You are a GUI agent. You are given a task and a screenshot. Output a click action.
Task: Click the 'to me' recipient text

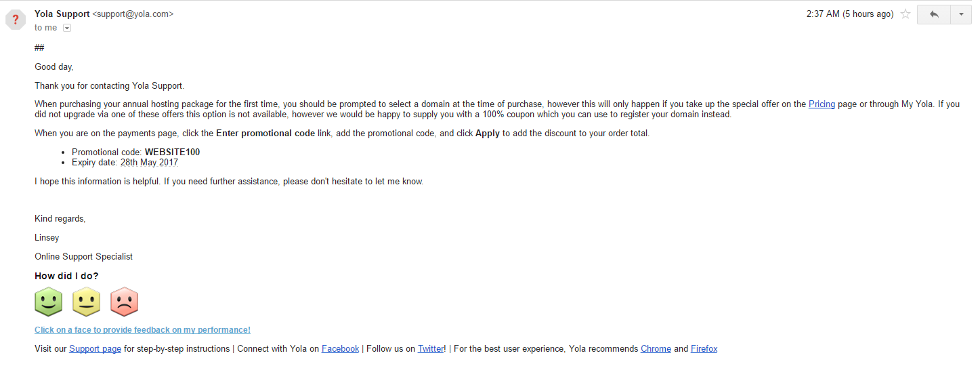point(46,28)
